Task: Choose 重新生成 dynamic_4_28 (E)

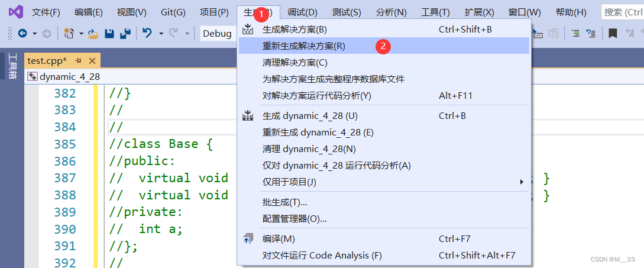Action: 384,133
